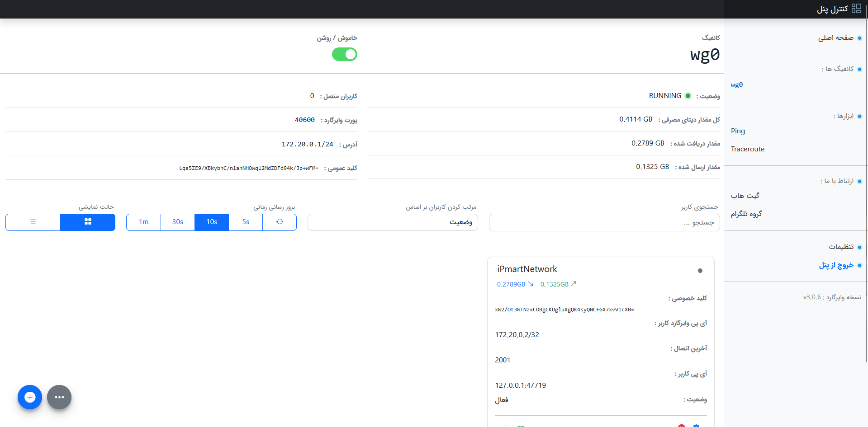Click the large wg0 configuration title
Viewport: 868px width, 427px height.
click(705, 55)
